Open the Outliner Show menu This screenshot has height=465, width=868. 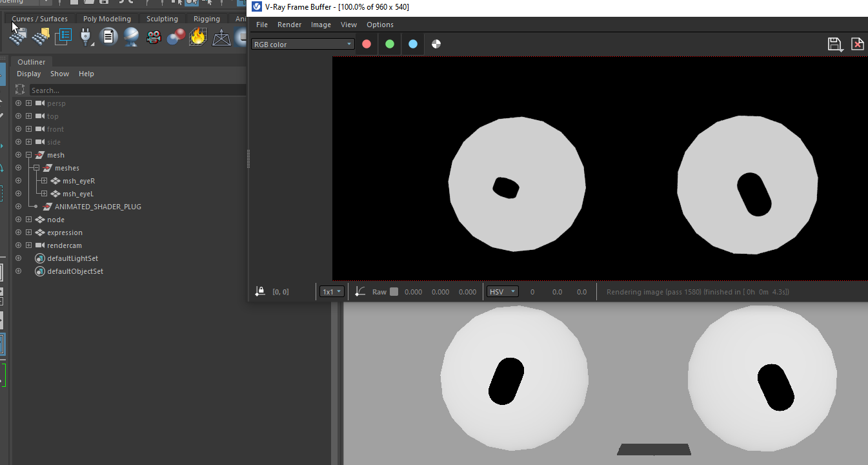pos(59,74)
